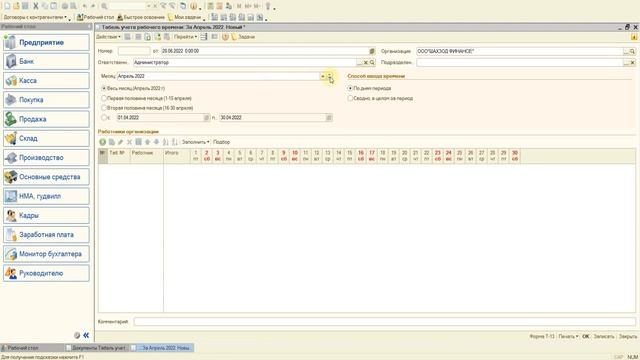Open the Монитор бухгалтера section

tap(46, 254)
